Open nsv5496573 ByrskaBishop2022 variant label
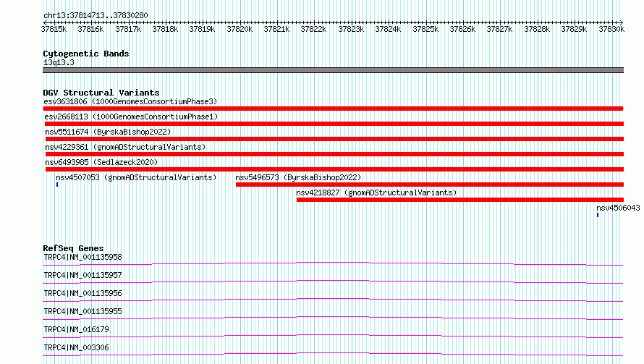This screenshot has width=644, height=364. point(298,177)
